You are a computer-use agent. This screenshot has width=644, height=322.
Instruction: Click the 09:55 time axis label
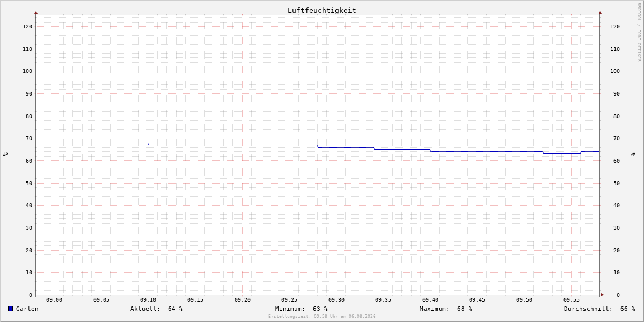(572, 300)
